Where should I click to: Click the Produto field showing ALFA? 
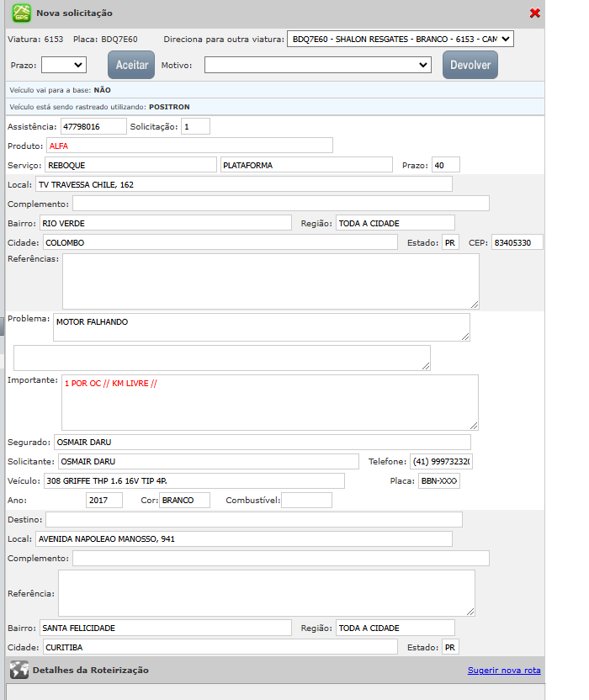tap(190, 146)
